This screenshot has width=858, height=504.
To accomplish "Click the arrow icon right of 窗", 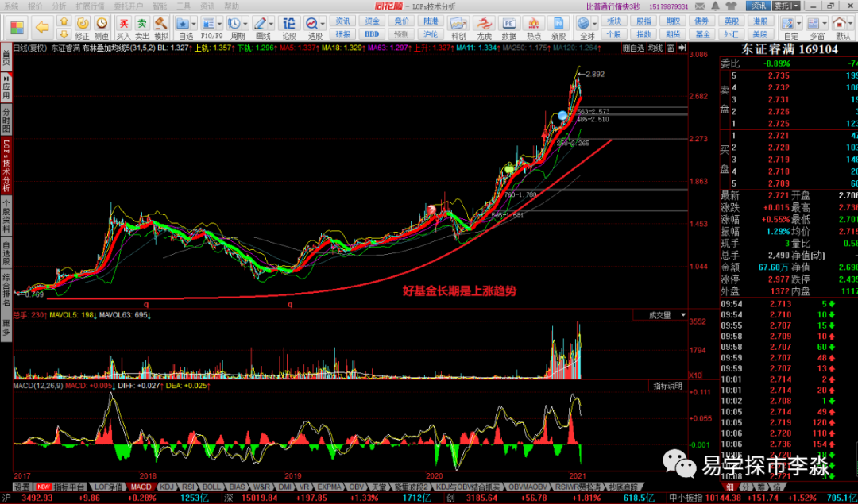I will pos(682,48).
